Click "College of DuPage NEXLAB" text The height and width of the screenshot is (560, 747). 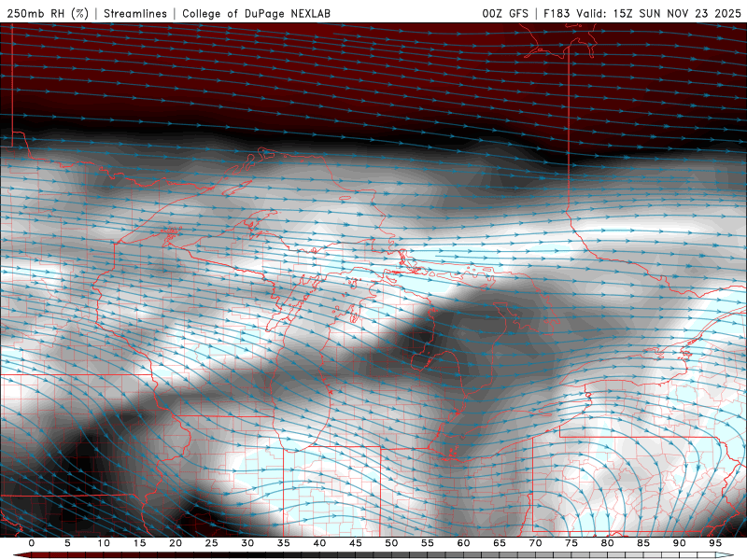click(256, 13)
